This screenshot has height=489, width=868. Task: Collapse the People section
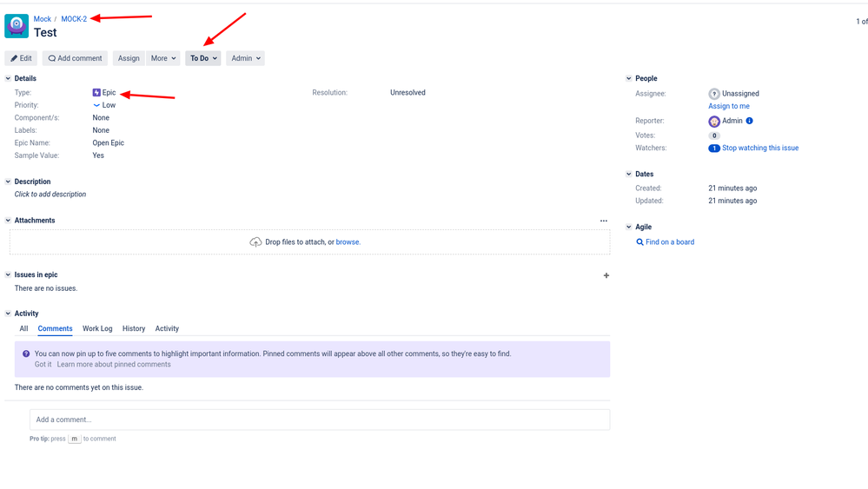point(629,78)
